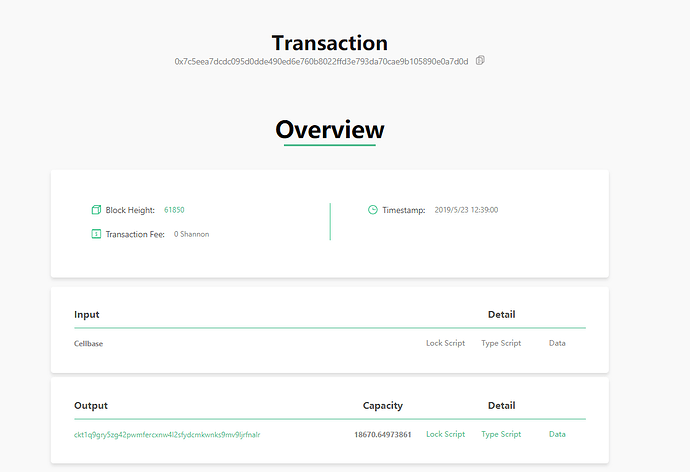Click the Timestamp clock icon
Image resolution: width=690 pixels, height=472 pixels.
pyautogui.click(x=373, y=210)
